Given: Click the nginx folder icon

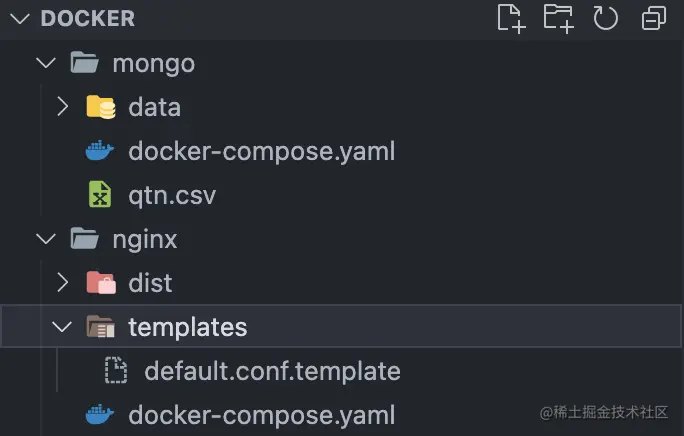Looking at the screenshot, I should tap(84, 239).
